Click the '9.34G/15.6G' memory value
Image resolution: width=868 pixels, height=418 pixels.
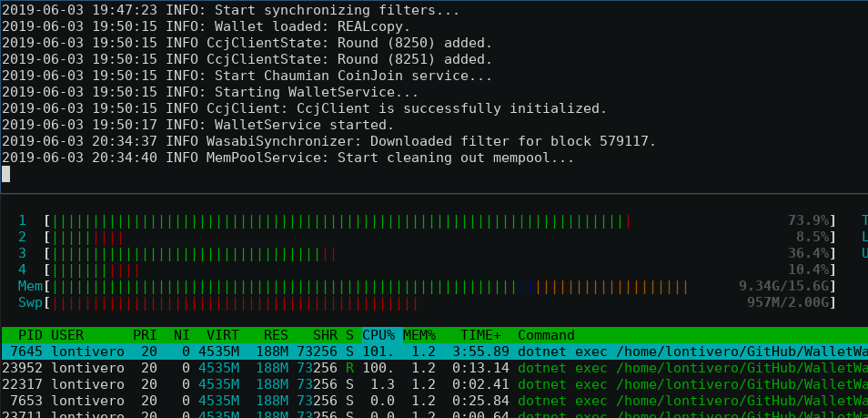pos(784,287)
